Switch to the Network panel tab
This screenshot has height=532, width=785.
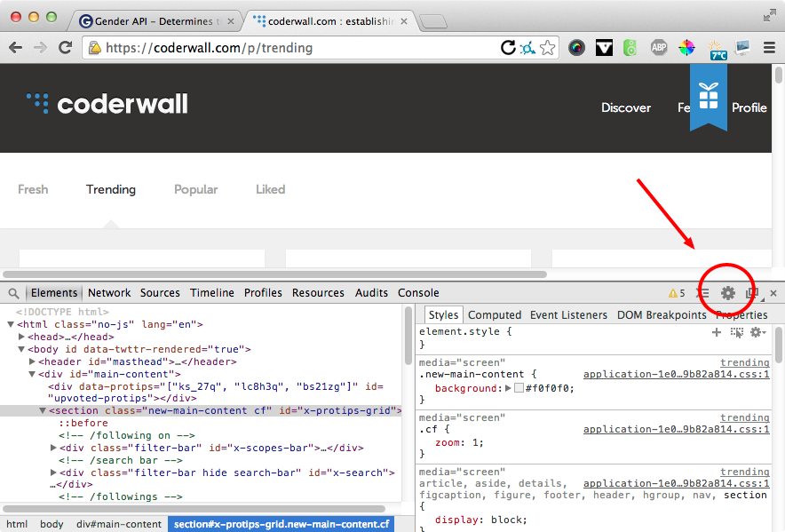[109, 292]
